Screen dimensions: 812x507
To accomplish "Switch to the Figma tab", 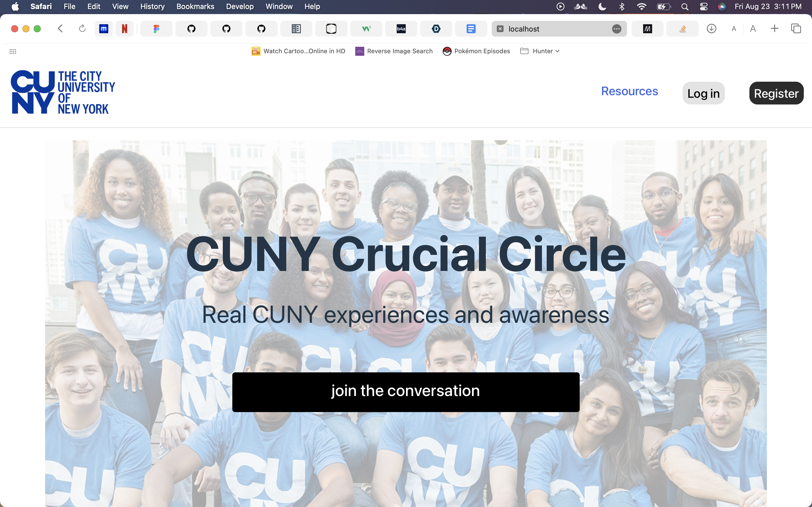I will pyautogui.click(x=156, y=29).
